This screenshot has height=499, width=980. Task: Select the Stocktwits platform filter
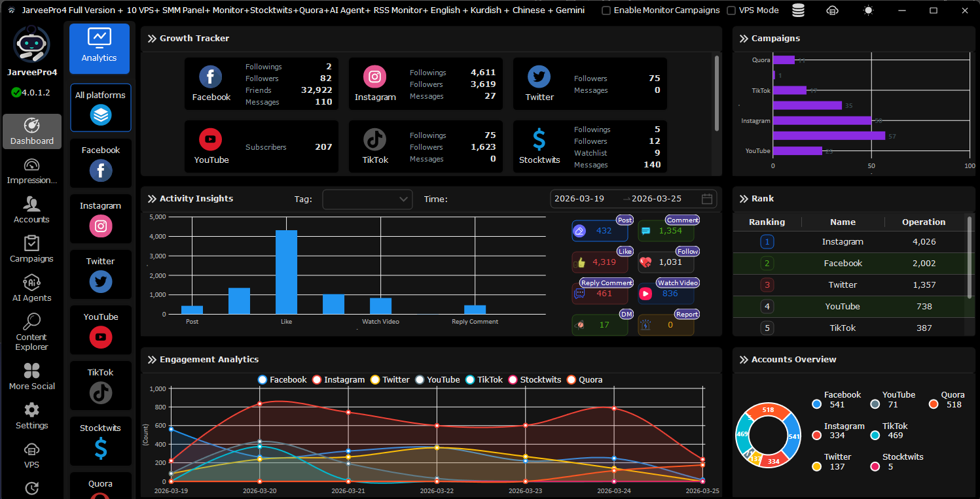[x=100, y=441]
